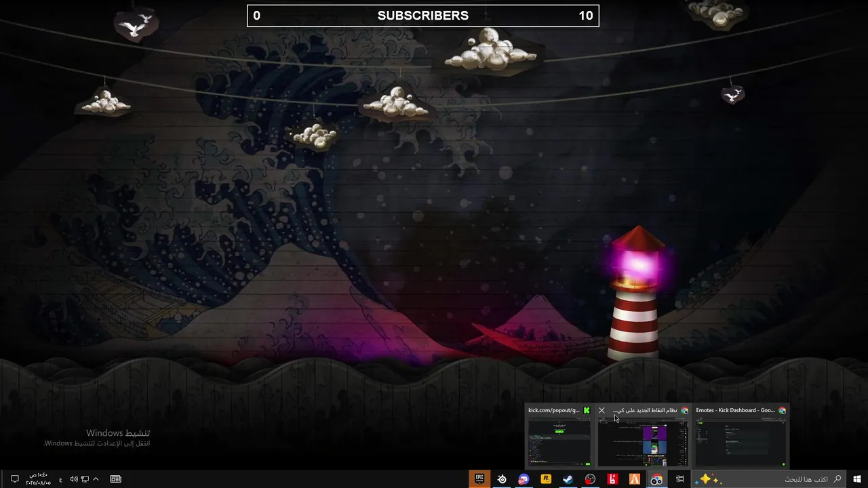Open the Epic Games Launcher taskbar icon
This screenshot has width=868, height=488.
pos(479,479)
